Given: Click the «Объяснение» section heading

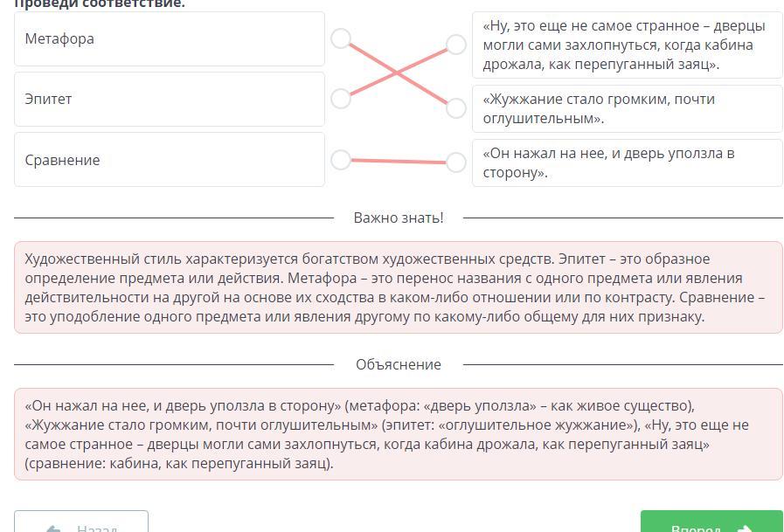Looking at the screenshot, I should pos(399,364).
